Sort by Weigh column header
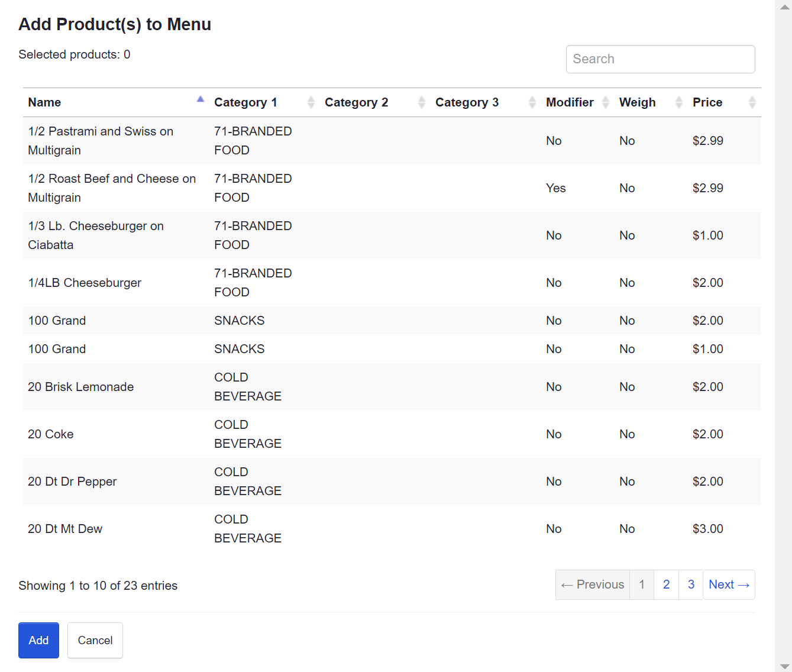The width and height of the screenshot is (792, 672). click(x=637, y=102)
